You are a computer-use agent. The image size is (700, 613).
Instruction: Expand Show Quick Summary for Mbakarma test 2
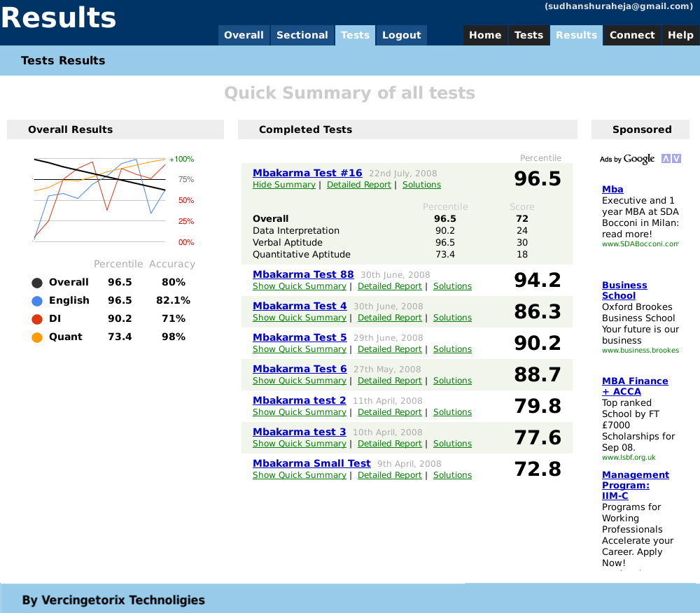pyautogui.click(x=300, y=412)
